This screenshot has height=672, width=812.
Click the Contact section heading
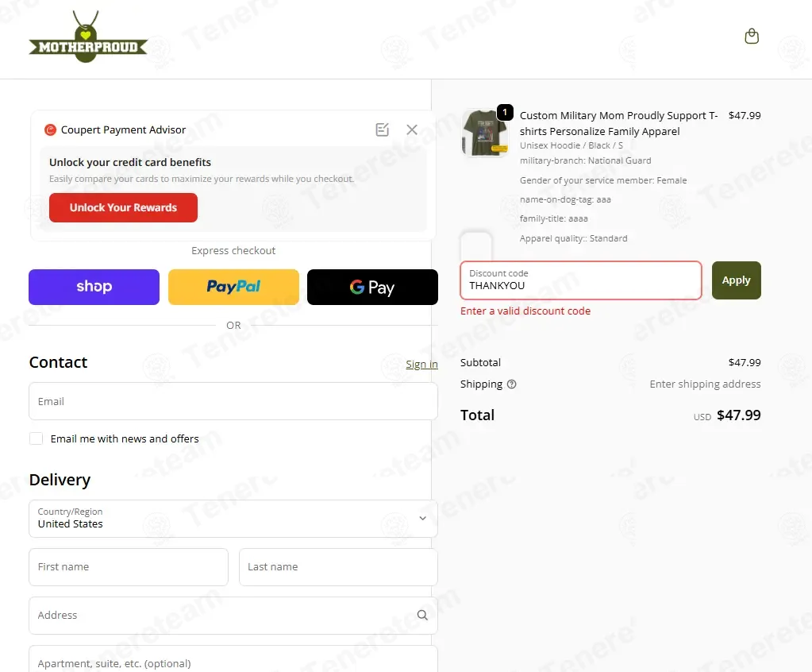tap(58, 362)
